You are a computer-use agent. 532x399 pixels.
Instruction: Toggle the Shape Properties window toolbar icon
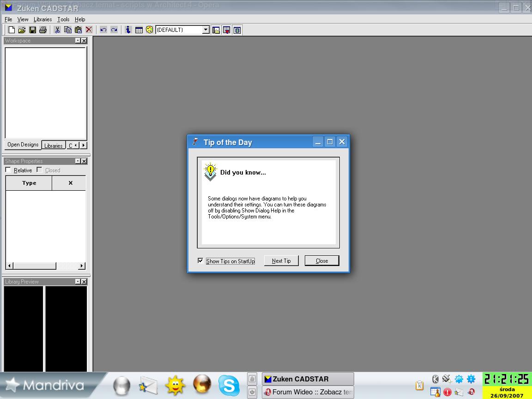[227, 30]
